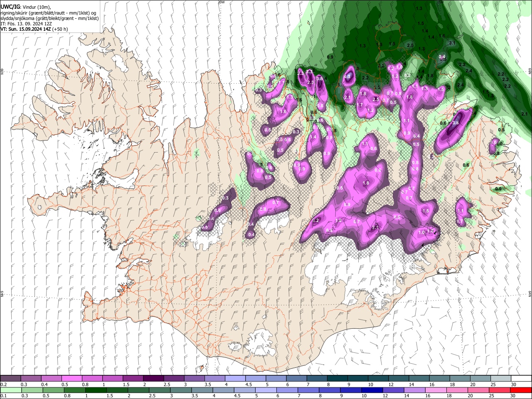Pick the light grey swatch labeled 25 in the upper legend
The image size is (532, 399).
pyautogui.click(x=500, y=379)
